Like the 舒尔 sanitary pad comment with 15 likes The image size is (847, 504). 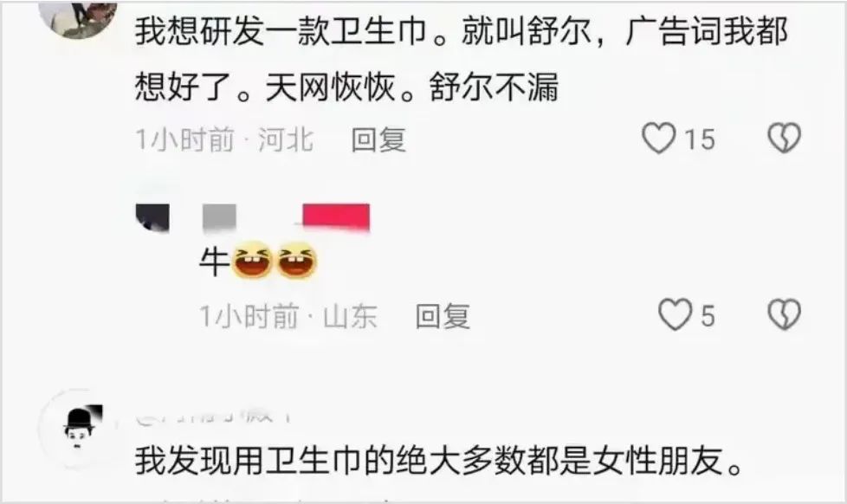tap(658, 138)
